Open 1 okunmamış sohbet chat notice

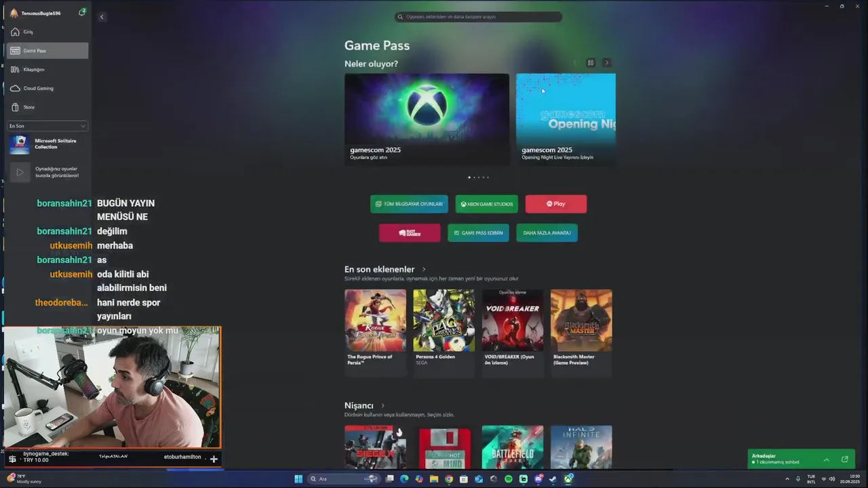pyautogui.click(x=777, y=462)
